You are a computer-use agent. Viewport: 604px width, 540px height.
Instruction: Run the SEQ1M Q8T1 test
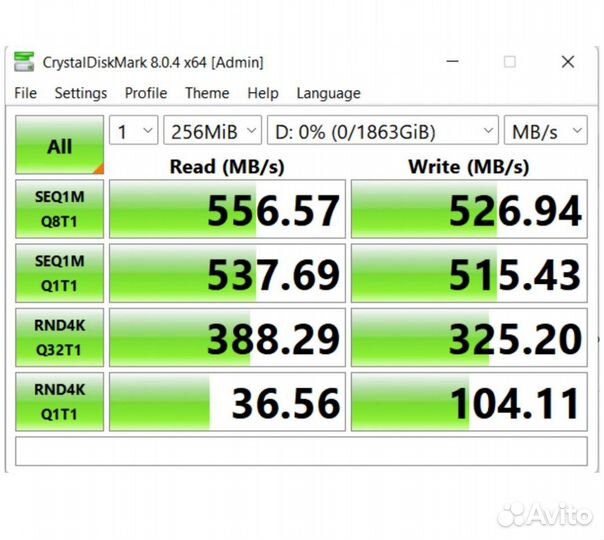(60, 209)
